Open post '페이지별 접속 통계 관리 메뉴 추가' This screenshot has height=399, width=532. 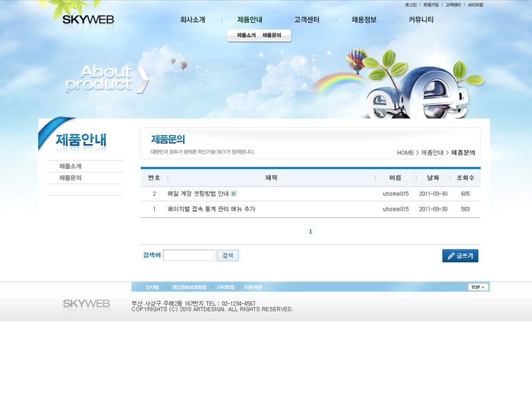tap(211, 209)
